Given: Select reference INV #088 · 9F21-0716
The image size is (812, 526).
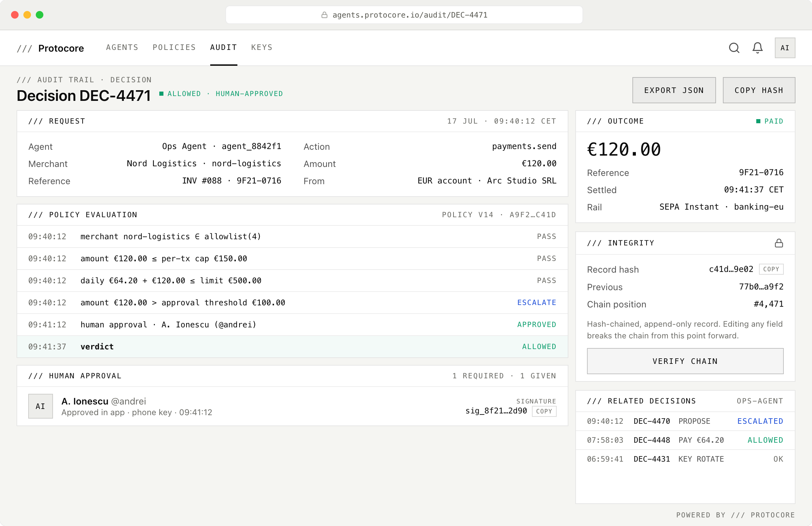Looking at the screenshot, I should [x=232, y=181].
